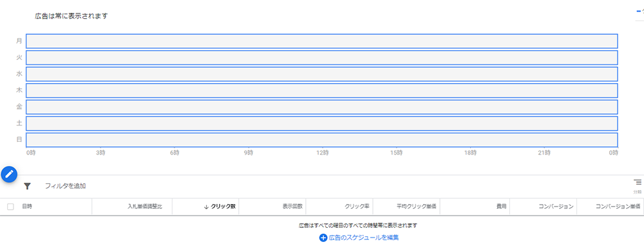Click the blue pencil edit button

[x=9, y=174]
